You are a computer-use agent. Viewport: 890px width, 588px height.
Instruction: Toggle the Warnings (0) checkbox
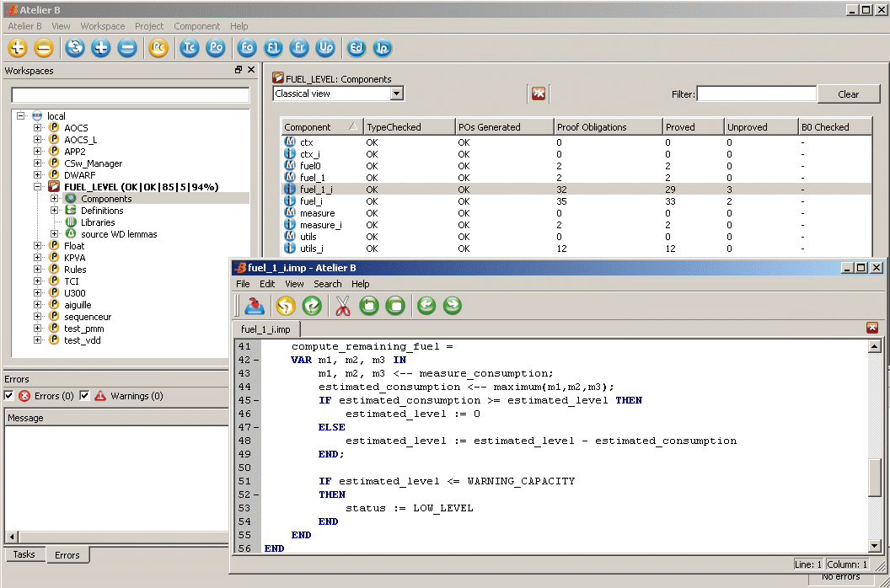click(x=84, y=396)
